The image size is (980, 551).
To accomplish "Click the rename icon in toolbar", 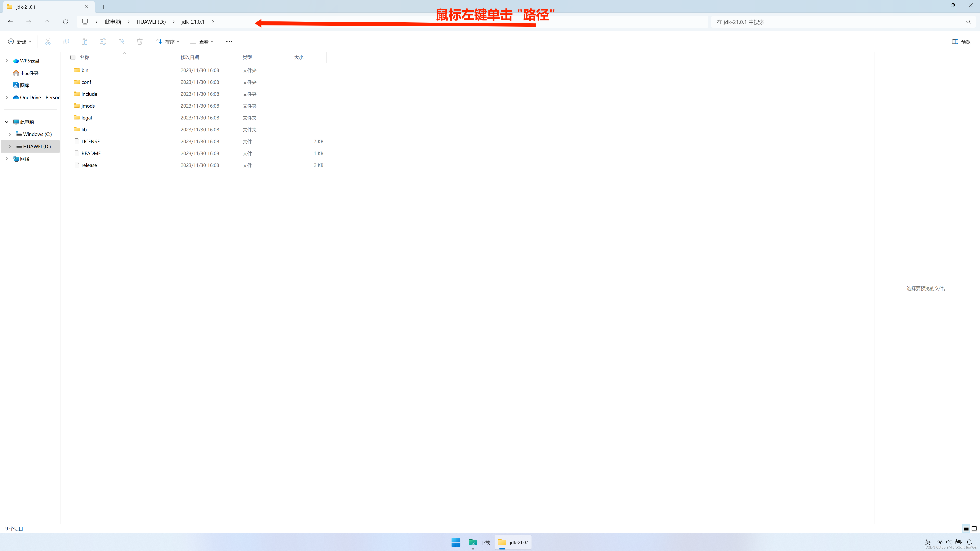I will (x=103, y=42).
